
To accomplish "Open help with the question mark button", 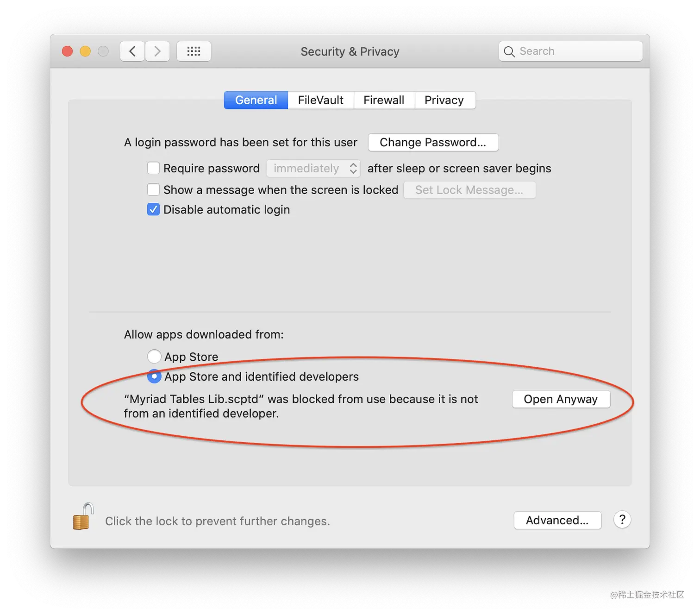I will 622,520.
